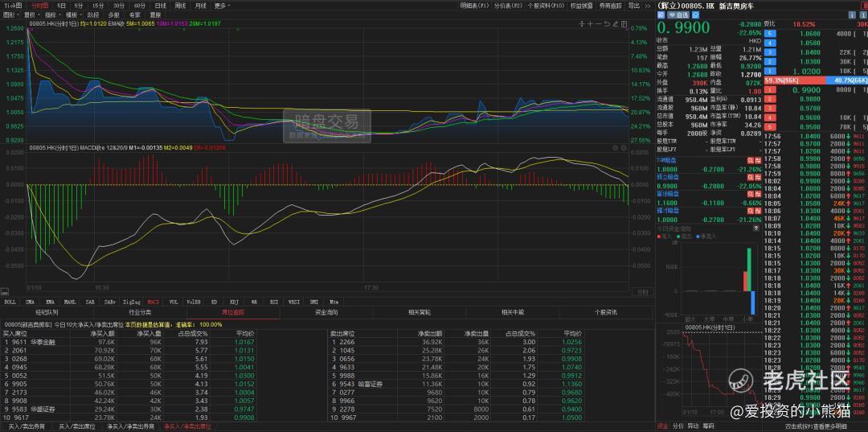Click the blue 40.7% sell ratio bar

click(x=846, y=80)
